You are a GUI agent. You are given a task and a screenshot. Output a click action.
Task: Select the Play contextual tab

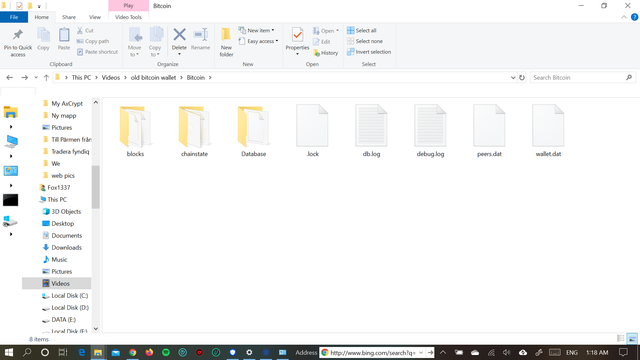click(129, 6)
